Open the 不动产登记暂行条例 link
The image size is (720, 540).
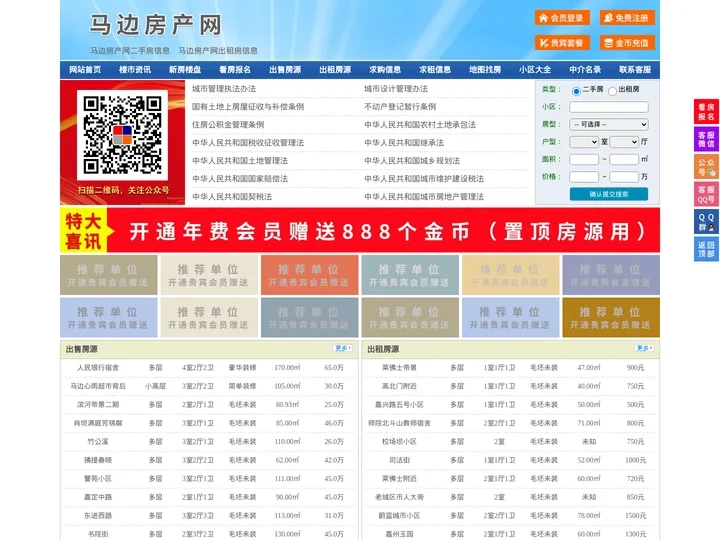(400, 107)
